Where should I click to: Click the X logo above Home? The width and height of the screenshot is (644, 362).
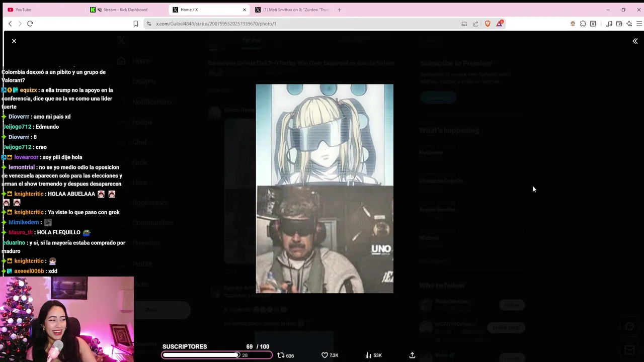coord(121,41)
